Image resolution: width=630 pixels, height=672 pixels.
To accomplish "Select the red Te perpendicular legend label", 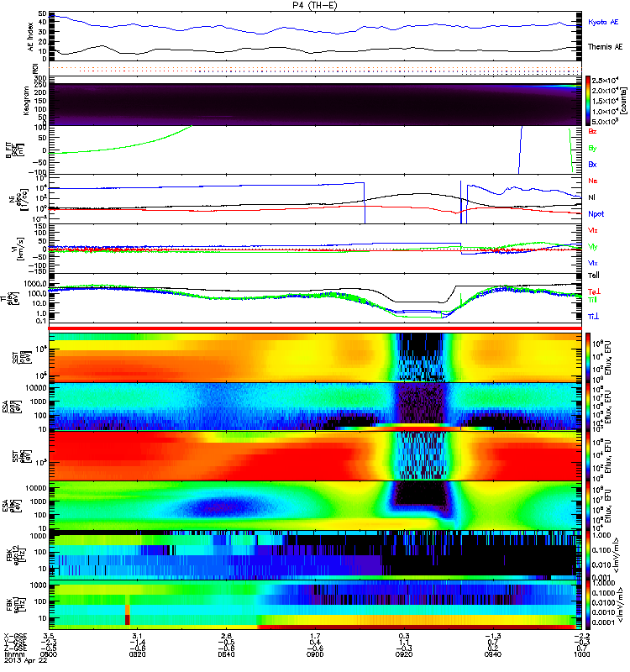I will [x=594, y=291].
